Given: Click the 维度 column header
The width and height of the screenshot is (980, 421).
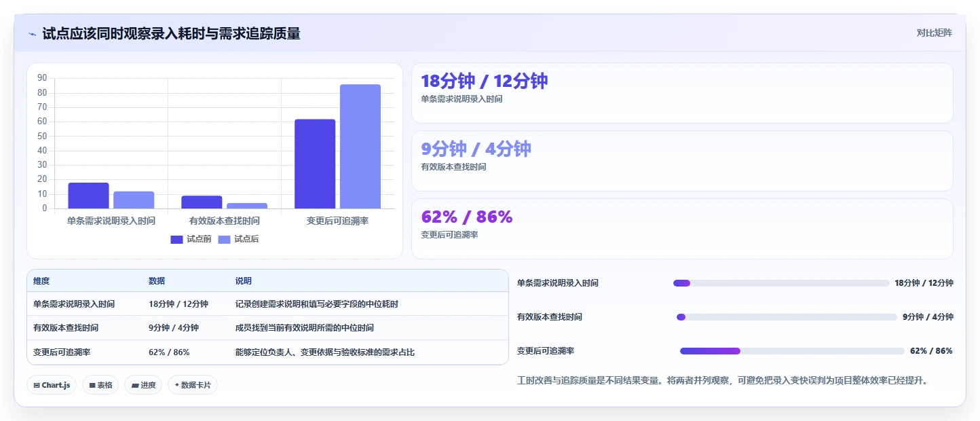Looking at the screenshot, I should (41, 281).
